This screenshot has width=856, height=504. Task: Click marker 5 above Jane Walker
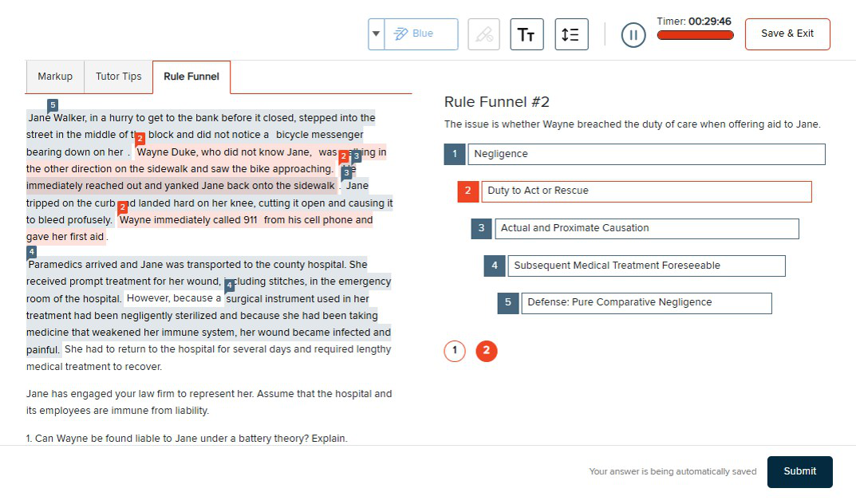[53, 105]
